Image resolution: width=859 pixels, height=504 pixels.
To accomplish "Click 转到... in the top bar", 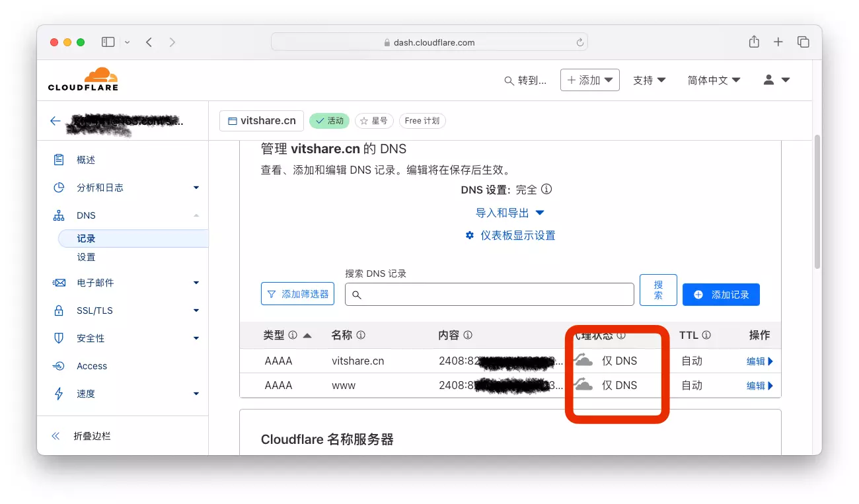I will [532, 81].
